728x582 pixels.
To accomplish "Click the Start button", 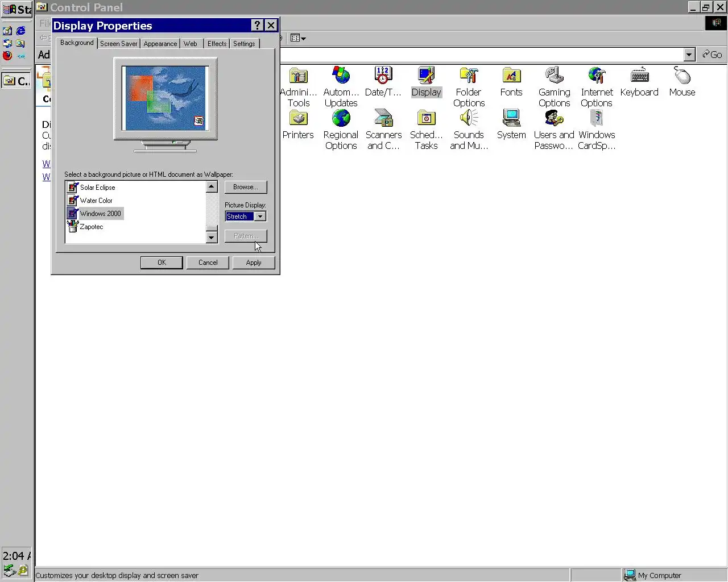I will (16, 9).
